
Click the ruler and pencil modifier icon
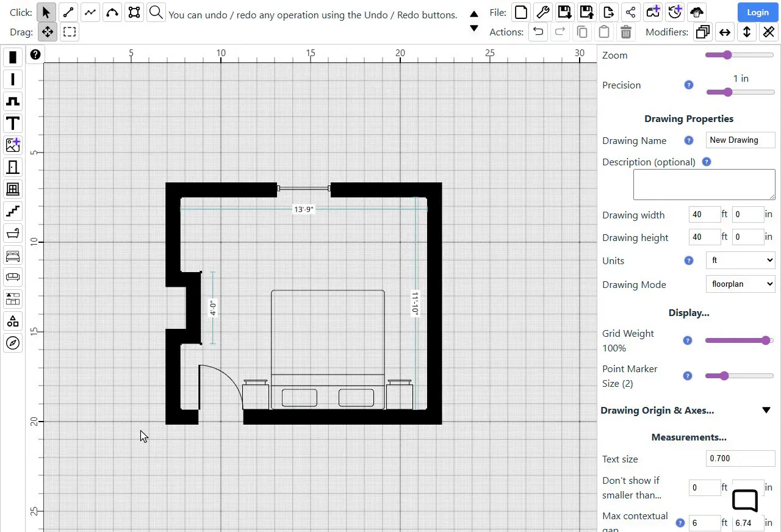click(769, 32)
